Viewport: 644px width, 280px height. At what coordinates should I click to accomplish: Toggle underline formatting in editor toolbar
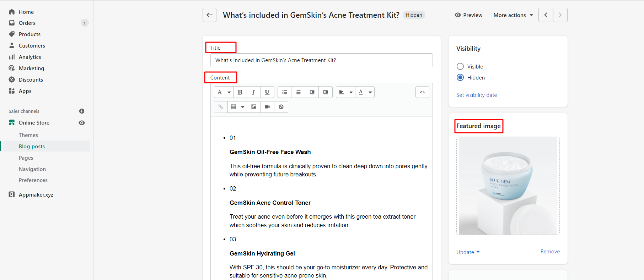pyautogui.click(x=267, y=92)
